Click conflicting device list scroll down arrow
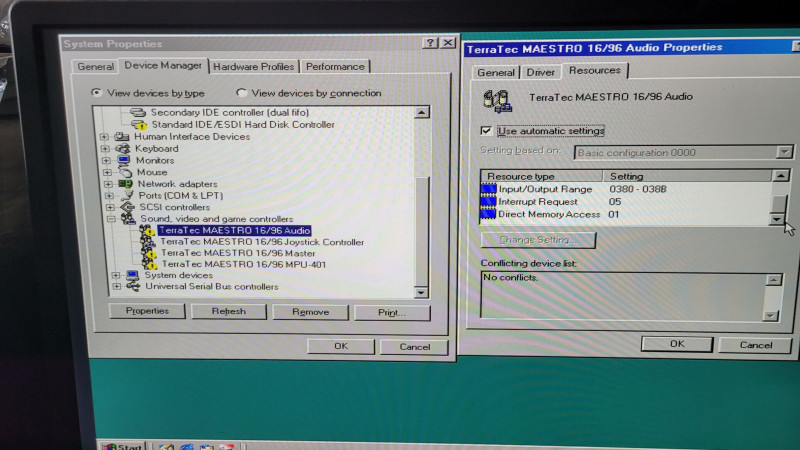 pyautogui.click(x=770, y=316)
